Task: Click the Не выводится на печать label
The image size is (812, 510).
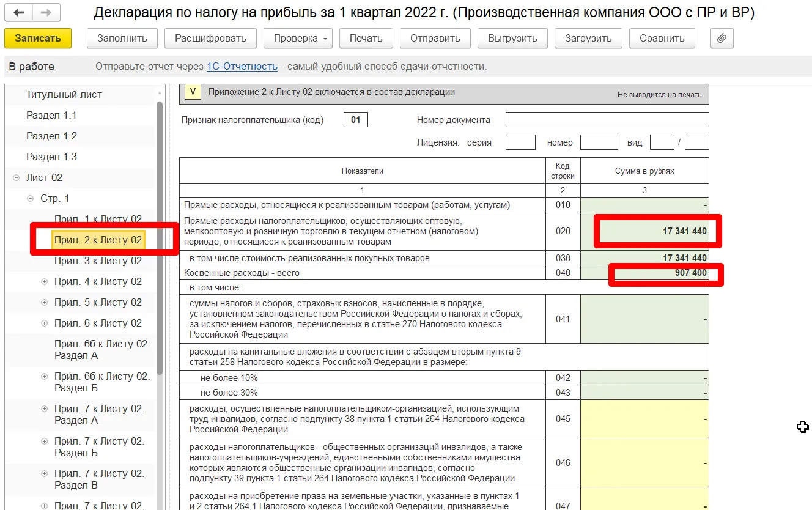Action: pyautogui.click(x=659, y=95)
